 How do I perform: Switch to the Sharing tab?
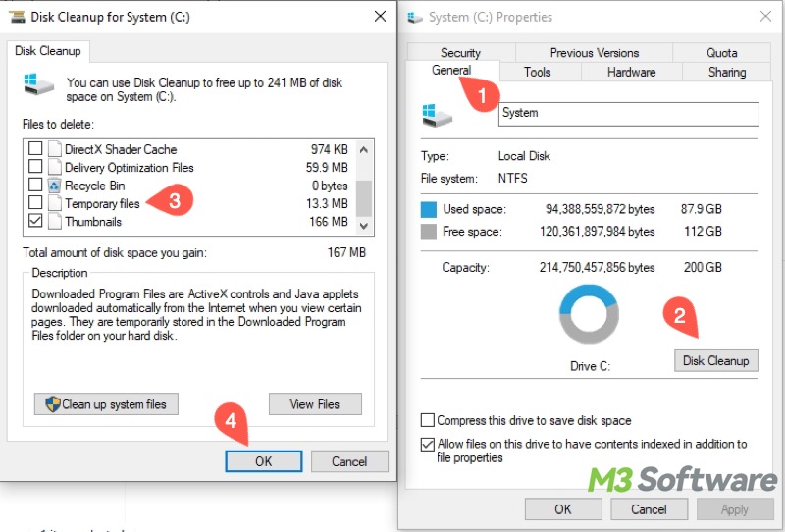tap(727, 72)
